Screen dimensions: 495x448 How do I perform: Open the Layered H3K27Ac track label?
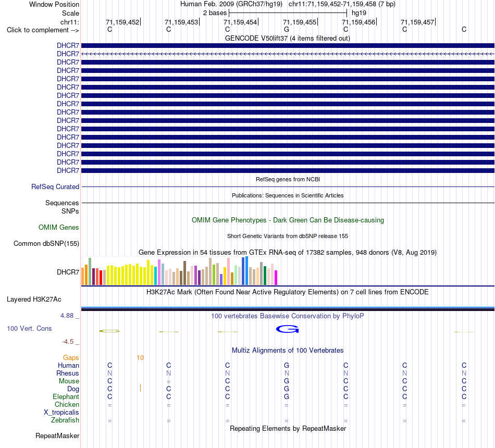(x=34, y=300)
